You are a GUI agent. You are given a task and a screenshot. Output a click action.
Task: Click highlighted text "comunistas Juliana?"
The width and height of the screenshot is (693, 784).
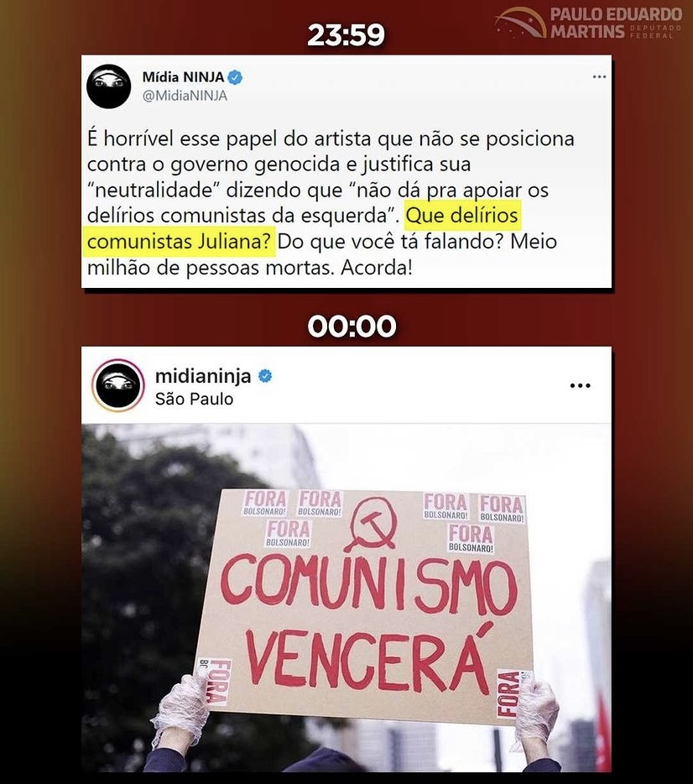tap(180, 242)
